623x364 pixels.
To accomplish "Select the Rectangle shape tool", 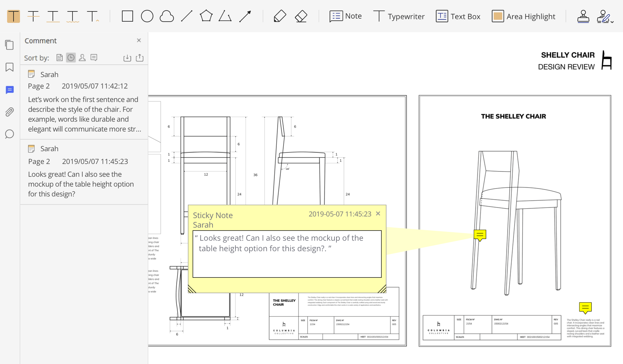I will [127, 16].
